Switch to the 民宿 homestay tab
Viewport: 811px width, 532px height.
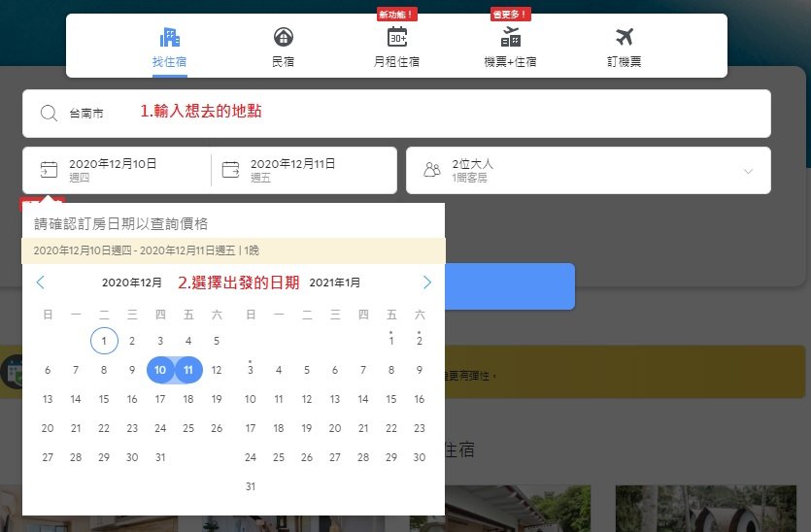pos(283,48)
